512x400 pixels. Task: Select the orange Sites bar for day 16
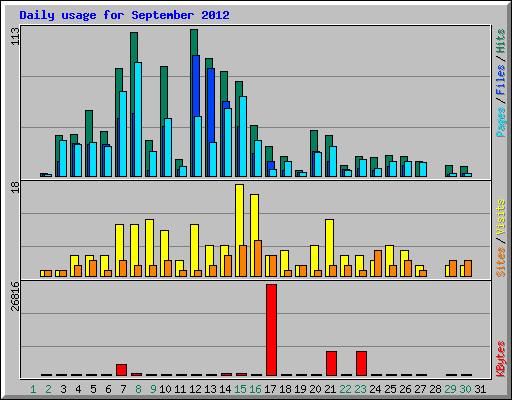258,258
